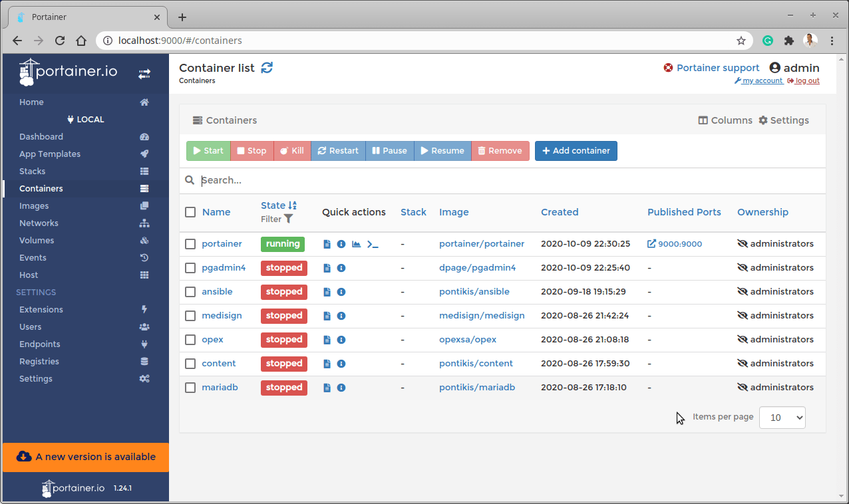Image resolution: width=849 pixels, height=504 pixels.
Task: Open the Portainer support link
Action: (x=711, y=68)
